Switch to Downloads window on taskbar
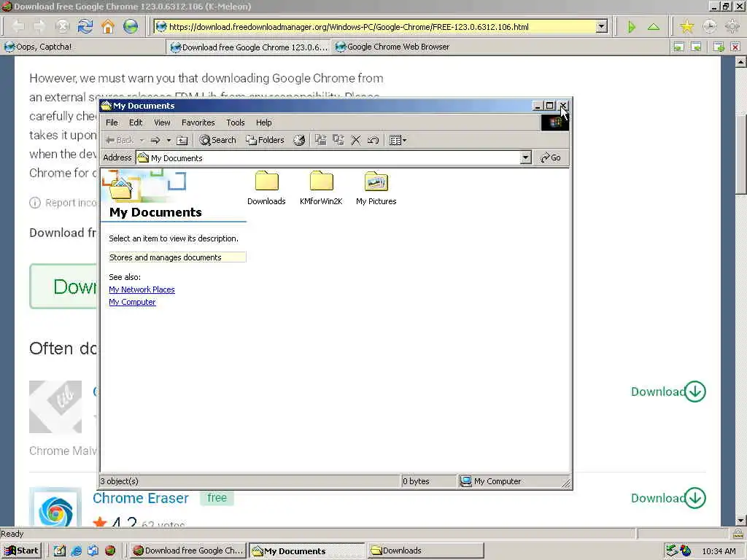The height and width of the screenshot is (560, 747). (426, 551)
